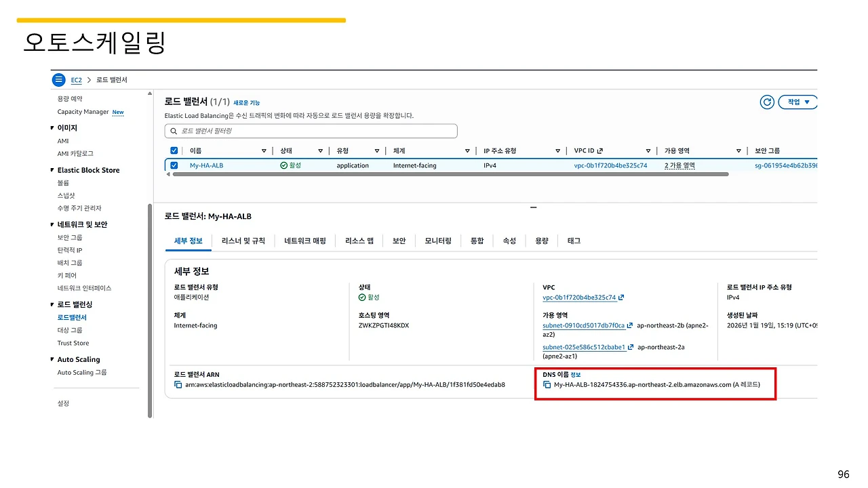Switch to the 세부 정보 tab

188,241
